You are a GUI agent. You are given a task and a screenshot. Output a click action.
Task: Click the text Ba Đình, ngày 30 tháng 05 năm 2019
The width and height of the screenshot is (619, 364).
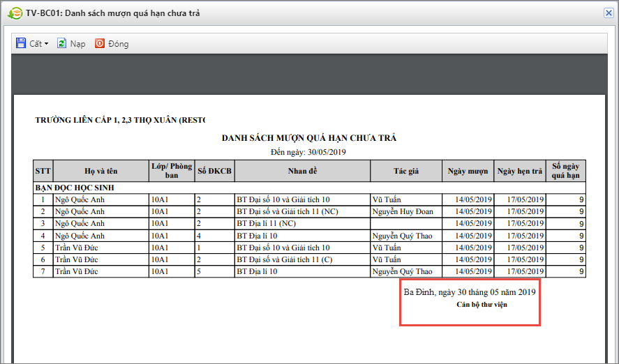pos(470,292)
